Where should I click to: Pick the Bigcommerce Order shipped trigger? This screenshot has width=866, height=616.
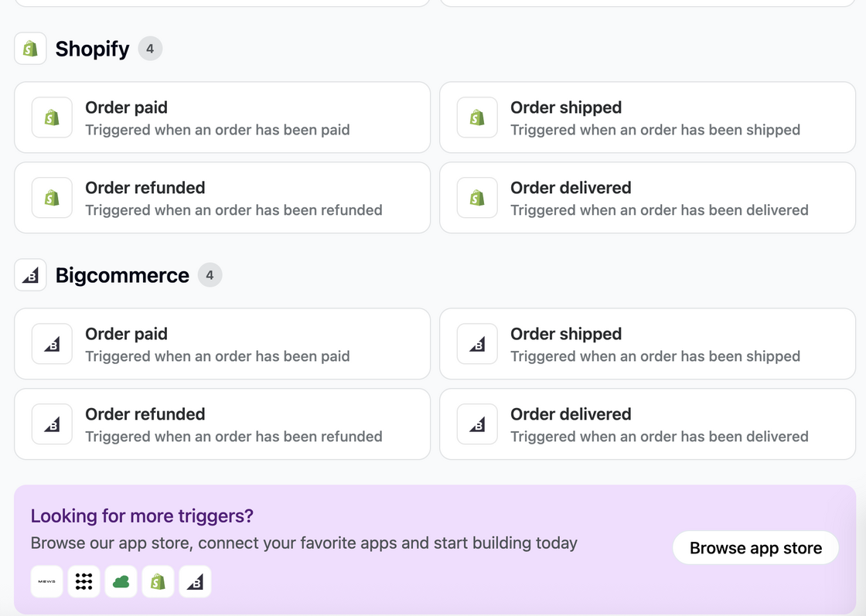pyautogui.click(x=647, y=344)
